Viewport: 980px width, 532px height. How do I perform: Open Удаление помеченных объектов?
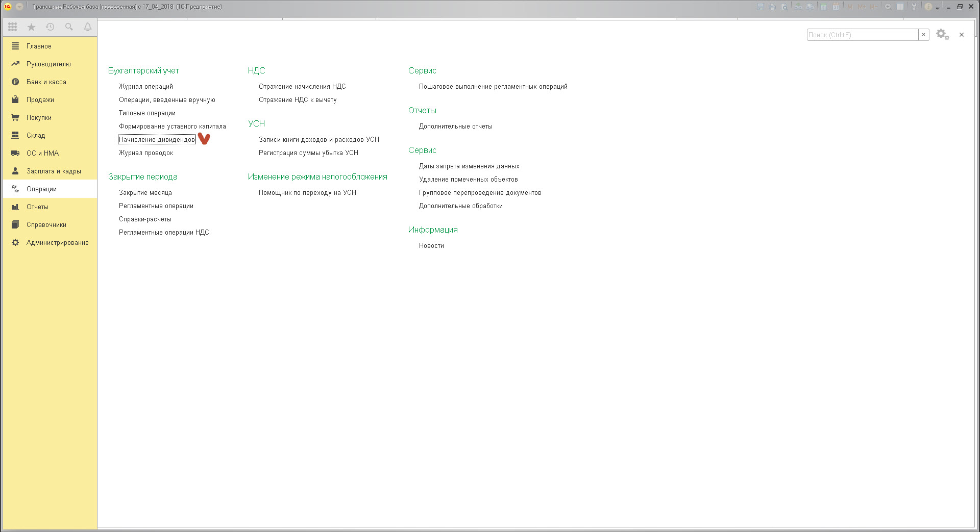[469, 180]
